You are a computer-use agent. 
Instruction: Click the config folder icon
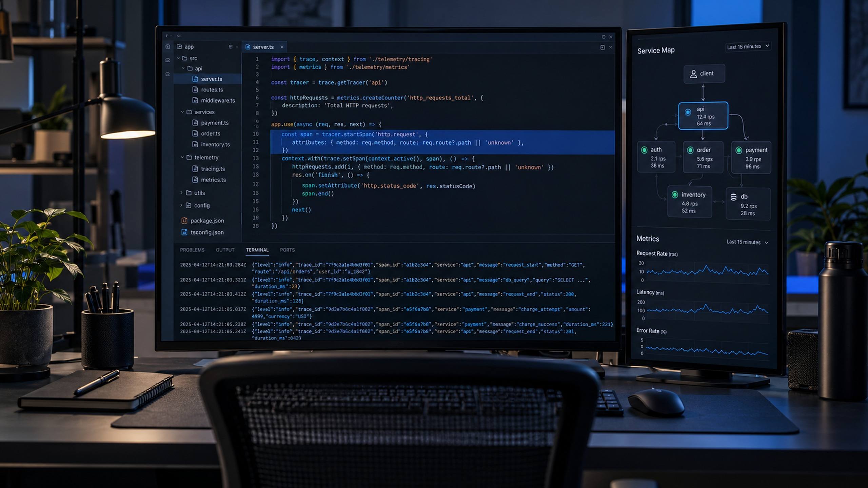189,205
